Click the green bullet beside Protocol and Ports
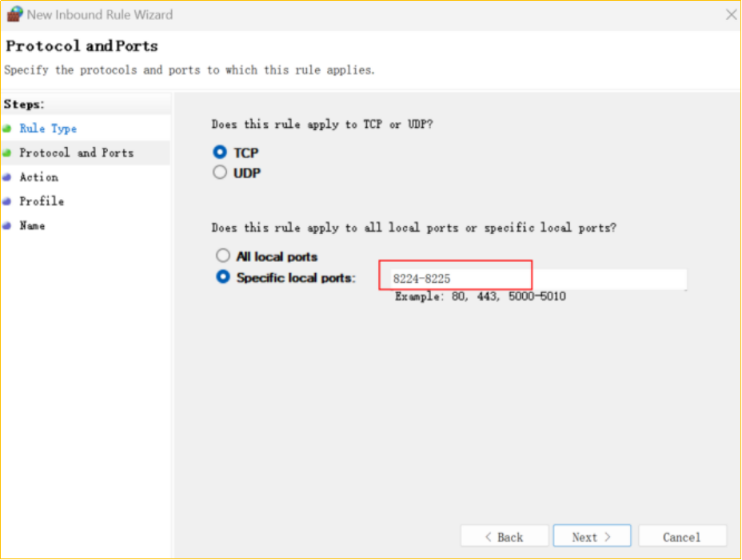The width and height of the screenshot is (742, 560). 7,153
